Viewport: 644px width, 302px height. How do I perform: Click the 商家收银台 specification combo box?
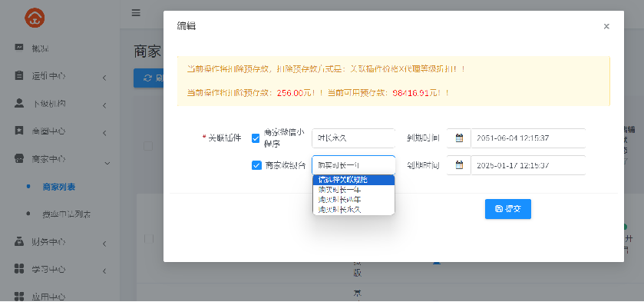[x=354, y=165]
